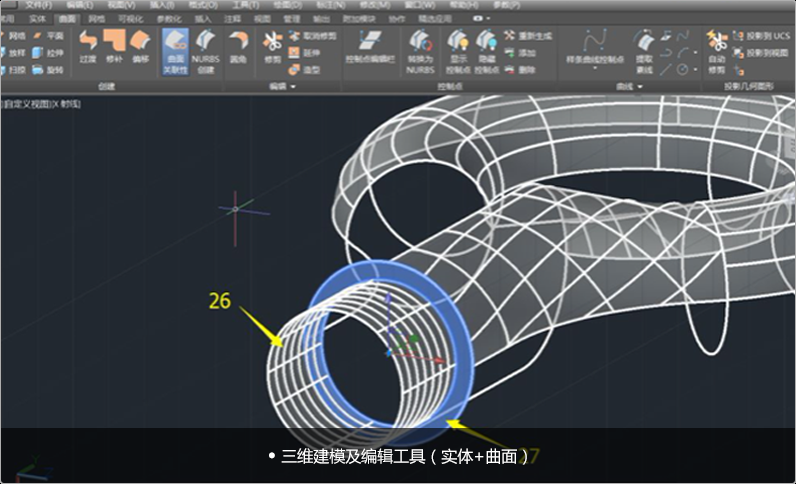Toggle Auto Trim (自动修剪) option
This screenshot has height=484, width=796.
click(x=717, y=51)
